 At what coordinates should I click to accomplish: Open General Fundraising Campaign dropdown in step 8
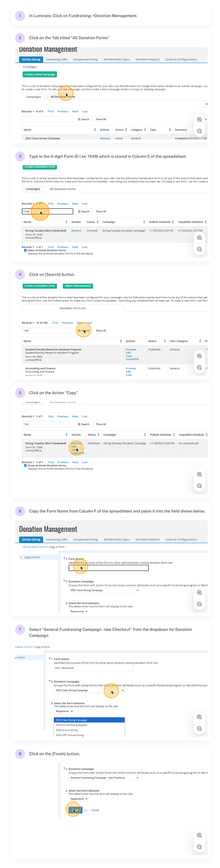tap(104, 778)
